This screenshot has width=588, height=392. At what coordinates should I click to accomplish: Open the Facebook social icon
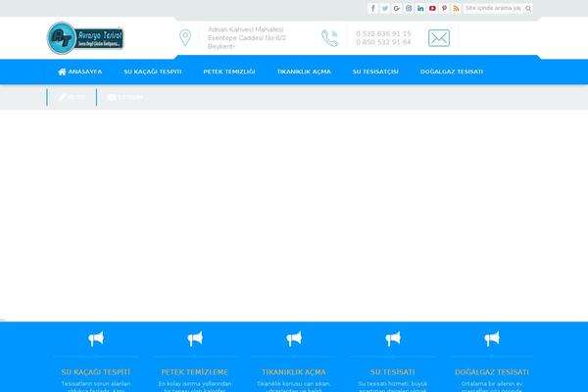click(372, 8)
